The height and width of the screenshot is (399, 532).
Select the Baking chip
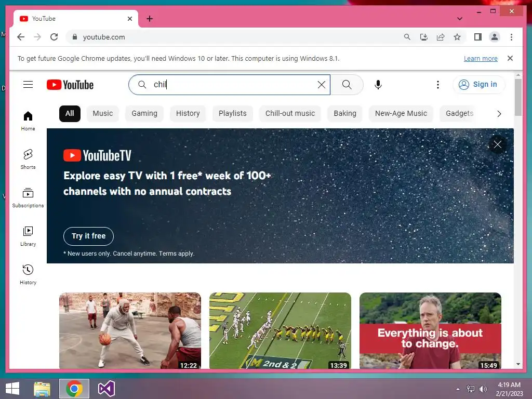(345, 113)
